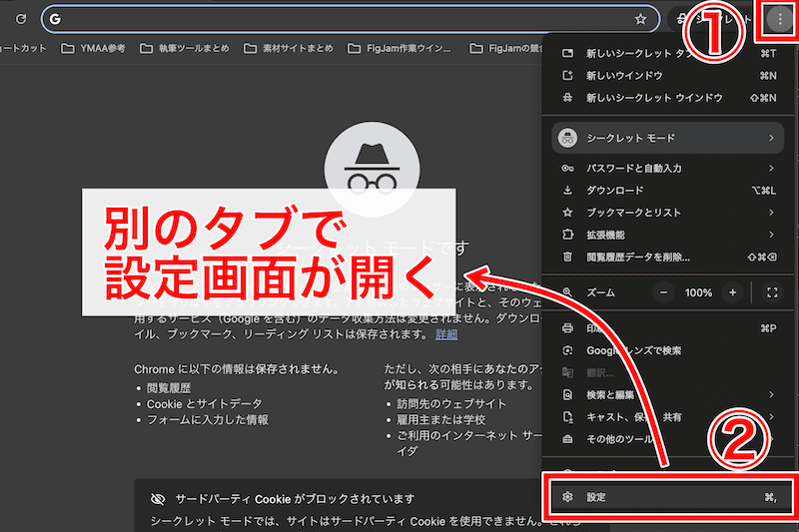Viewport: 799px width, 532px height.
Task: Bookmark this page using the star icon
Action: tap(640, 19)
